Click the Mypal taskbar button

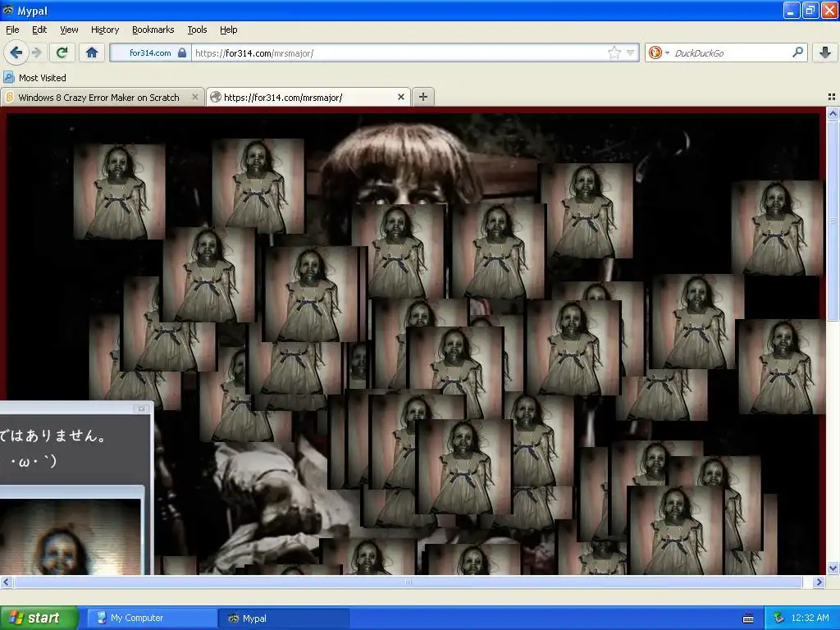click(x=284, y=618)
